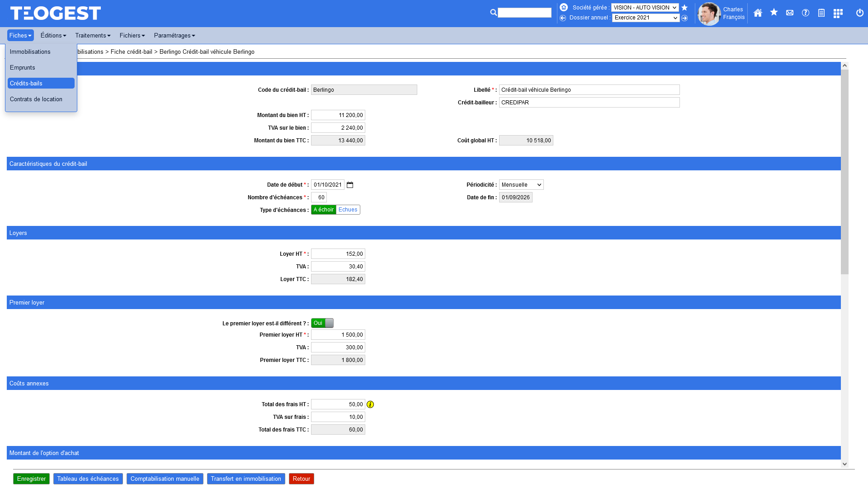Image resolution: width=868 pixels, height=488 pixels.
Task: Toggle the premier loyer différent Oui switch
Action: 322,323
